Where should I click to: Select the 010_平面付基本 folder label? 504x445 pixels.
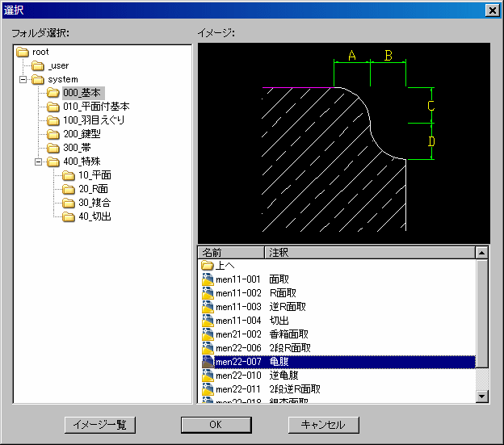point(96,107)
